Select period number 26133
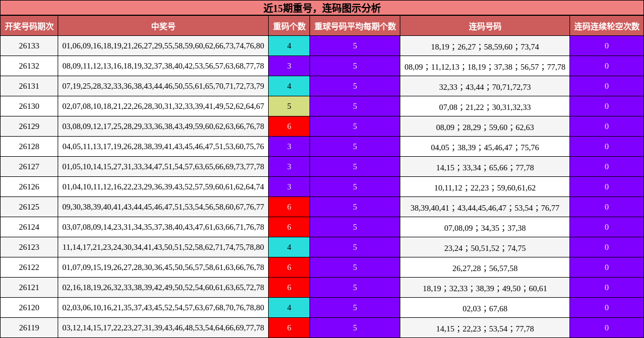This screenshot has width=644, height=338. (29, 46)
